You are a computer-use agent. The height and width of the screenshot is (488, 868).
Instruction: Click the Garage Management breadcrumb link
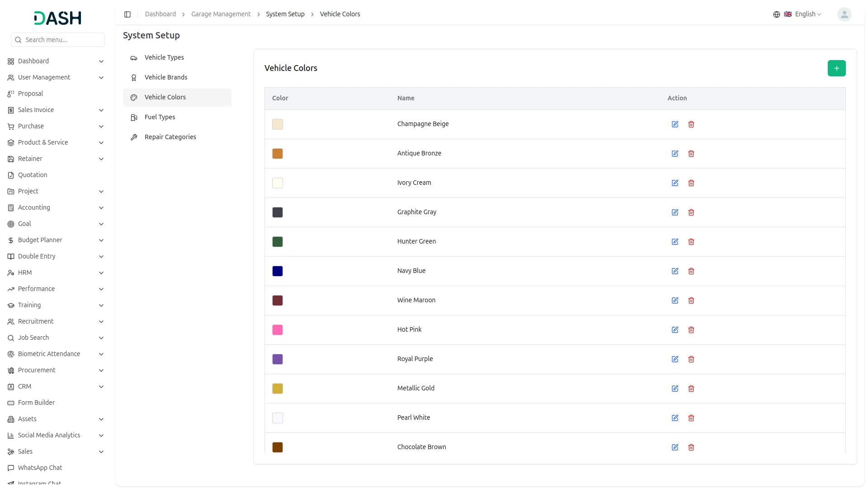pos(221,14)
